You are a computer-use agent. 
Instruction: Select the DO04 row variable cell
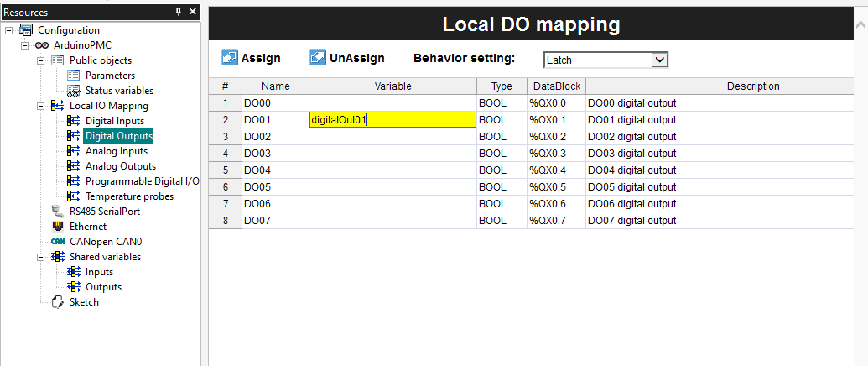point(392,170)
